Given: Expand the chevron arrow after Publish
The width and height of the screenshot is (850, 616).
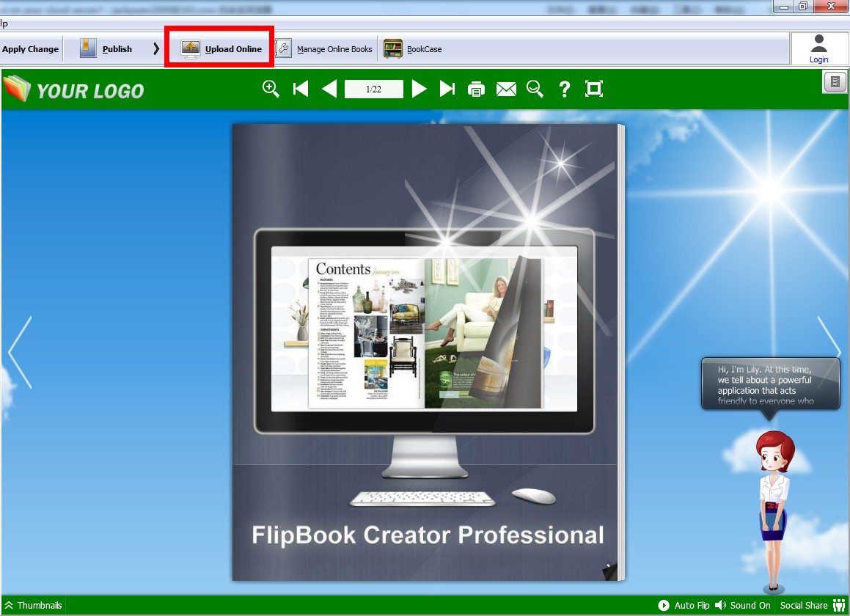Looking at the screenshot, I should (156, 49).
